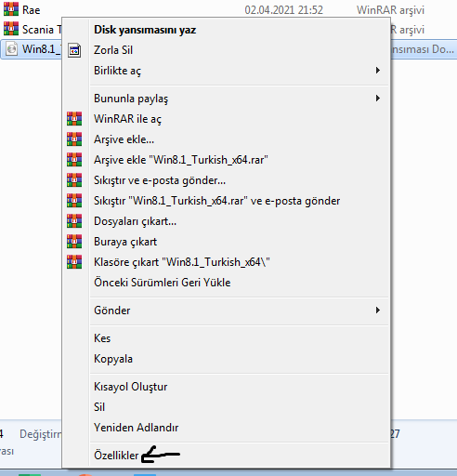Expand the 'Birlikte aç' submenu arrow

click(x=377, y=71)
